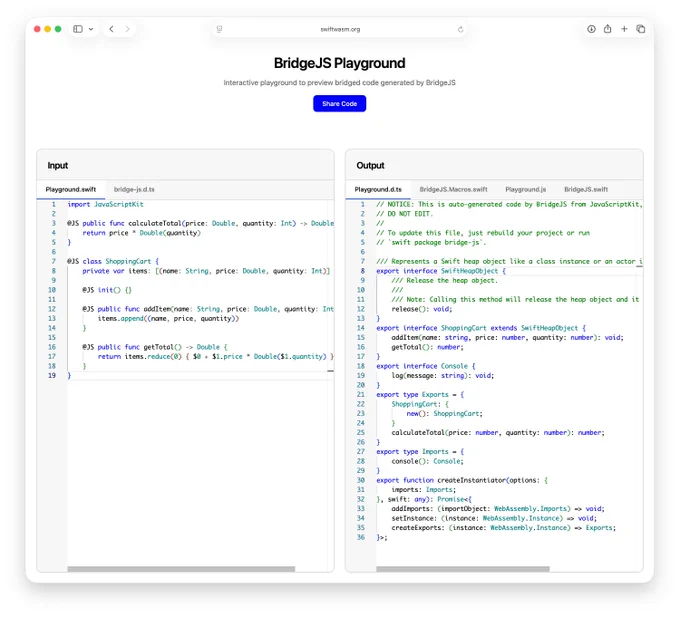This screenshot has height=617, width=680.
Task: Click the page settings icon in address bar
Action: [x=219, y=29]
